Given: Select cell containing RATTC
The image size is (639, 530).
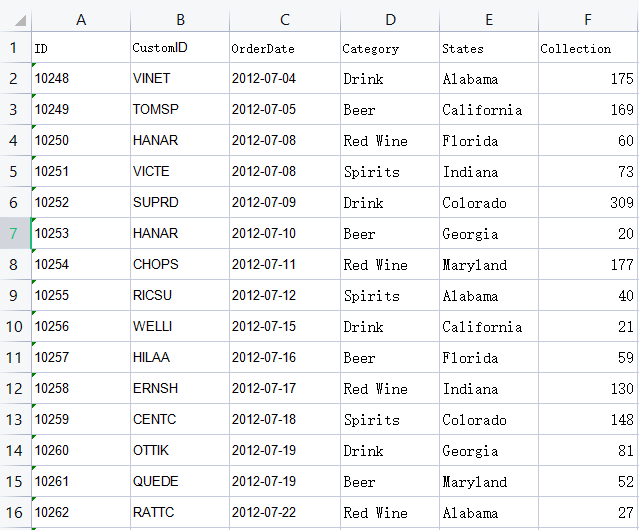Looking at the screenshot, I should click(x=180, y=512).
